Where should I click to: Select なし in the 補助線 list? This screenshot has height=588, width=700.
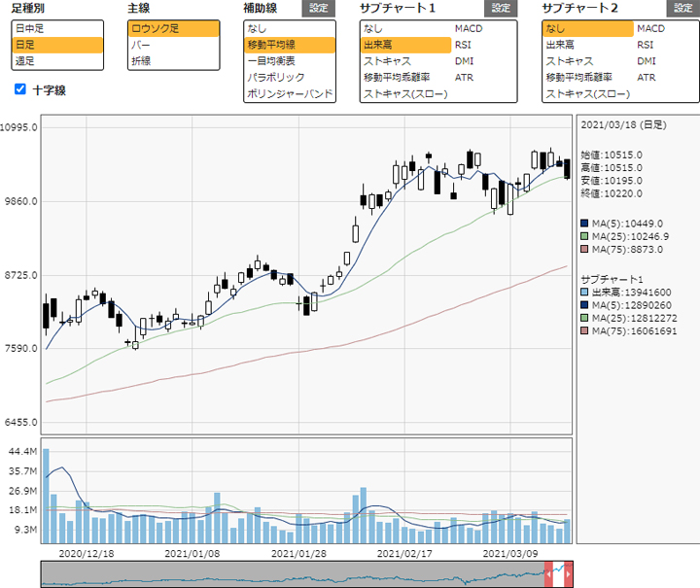pyautogui.click(x=290, y=28)
